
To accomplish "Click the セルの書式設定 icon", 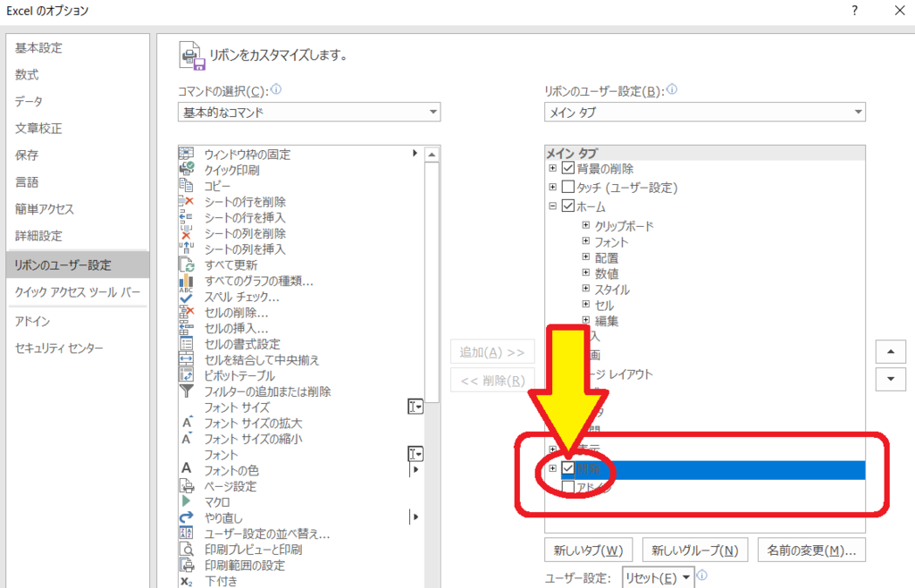I will [x=186, y=343].
